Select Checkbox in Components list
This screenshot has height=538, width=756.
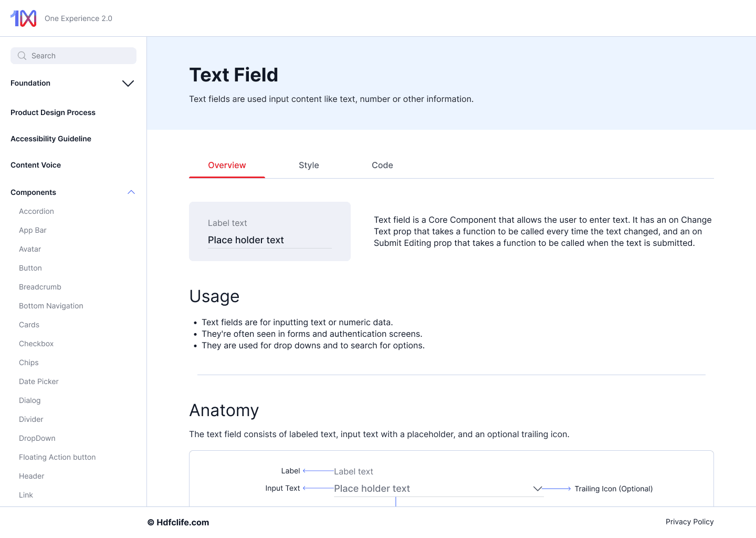coord(36,344)
